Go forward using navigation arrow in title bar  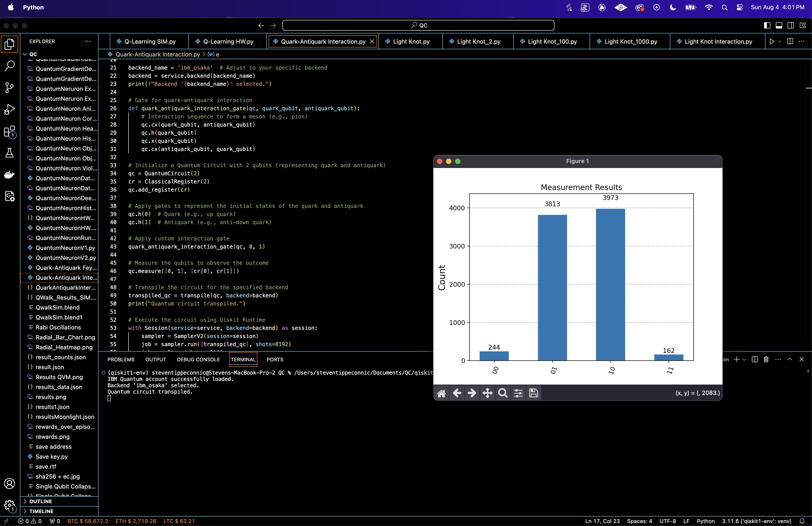click(273, 25)
